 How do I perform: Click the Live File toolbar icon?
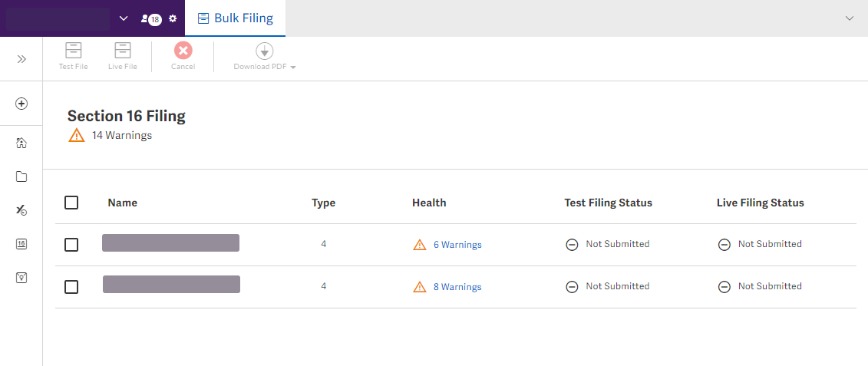[123, 56]
